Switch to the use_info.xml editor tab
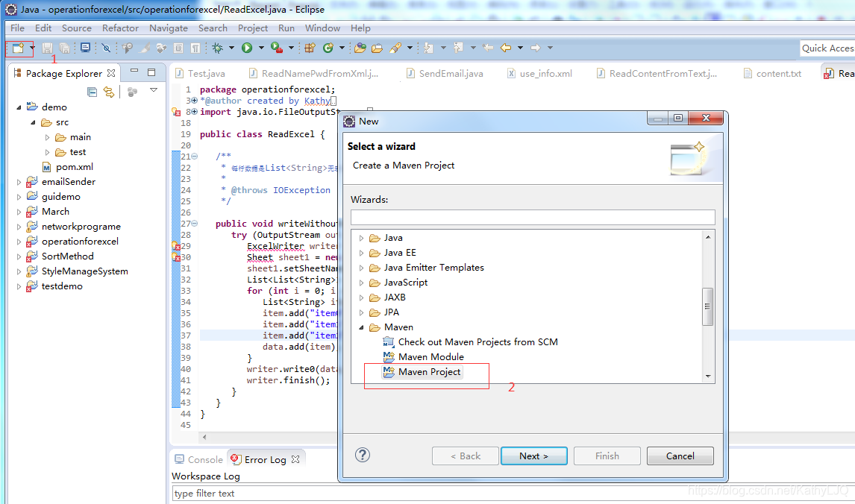 pos(539,74)
